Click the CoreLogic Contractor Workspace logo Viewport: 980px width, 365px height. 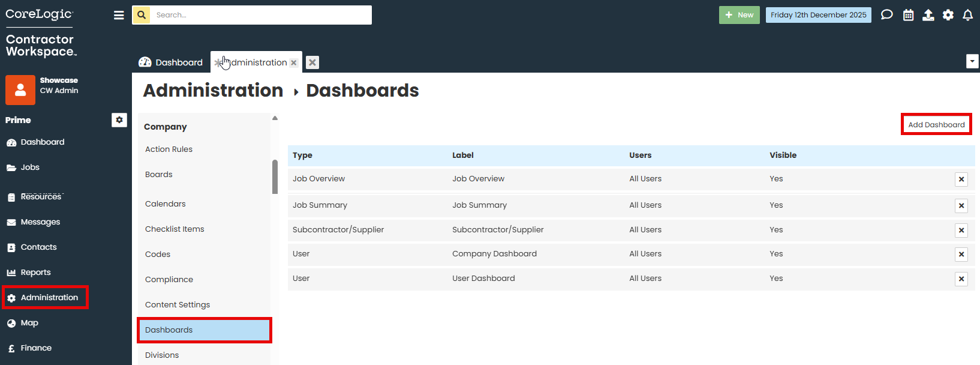41,33
